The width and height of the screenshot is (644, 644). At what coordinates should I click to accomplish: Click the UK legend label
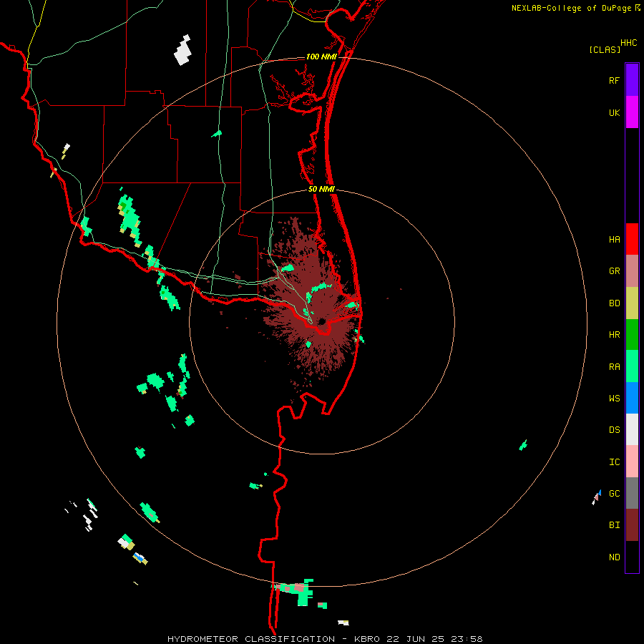(614, 113)
